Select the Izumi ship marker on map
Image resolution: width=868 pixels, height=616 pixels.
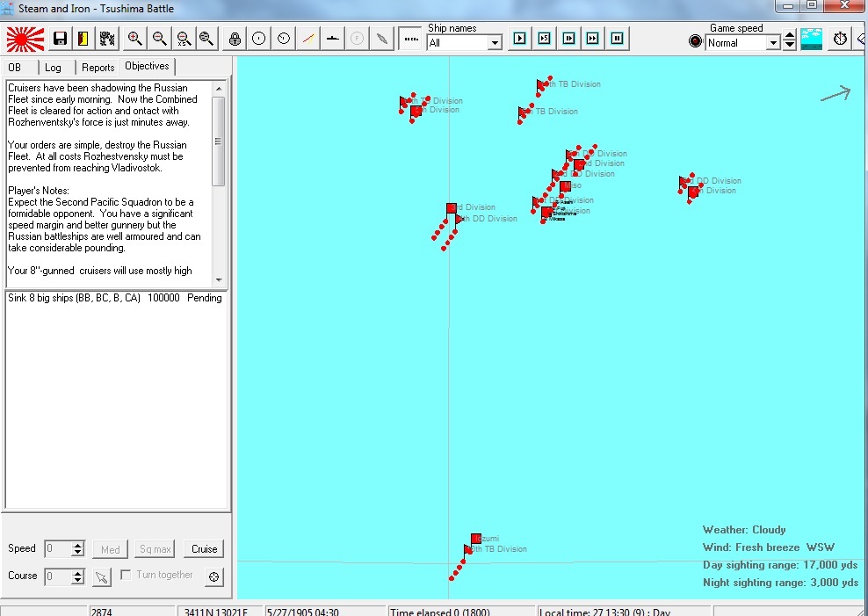click(x=476, y=539)
